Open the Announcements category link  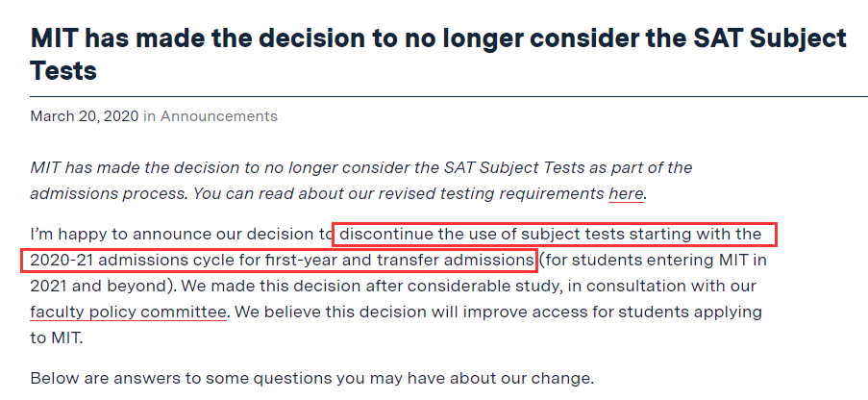pyautogui.click(x=218, y=116)
